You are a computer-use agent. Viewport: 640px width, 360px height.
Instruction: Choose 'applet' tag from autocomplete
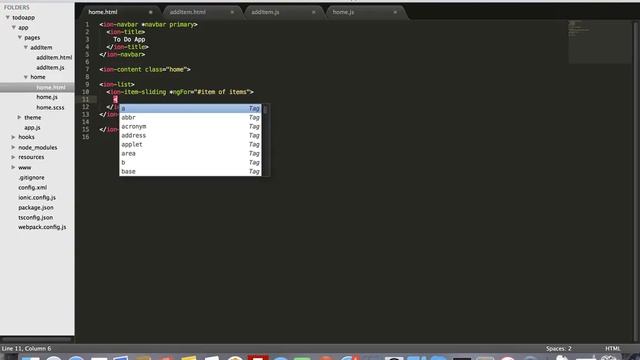[190, 144]
